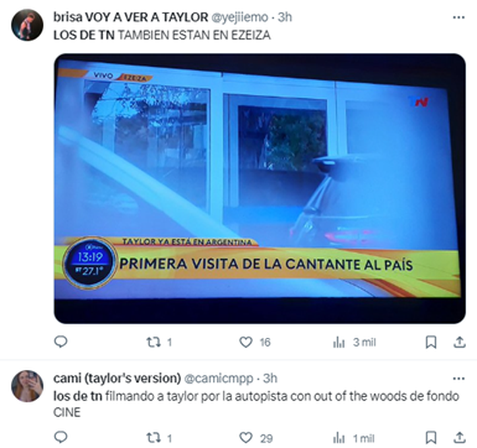The height and width of the screenshot is (448, 477).
Task: Open more options on brisa's tweet
Action: (459, 17)
